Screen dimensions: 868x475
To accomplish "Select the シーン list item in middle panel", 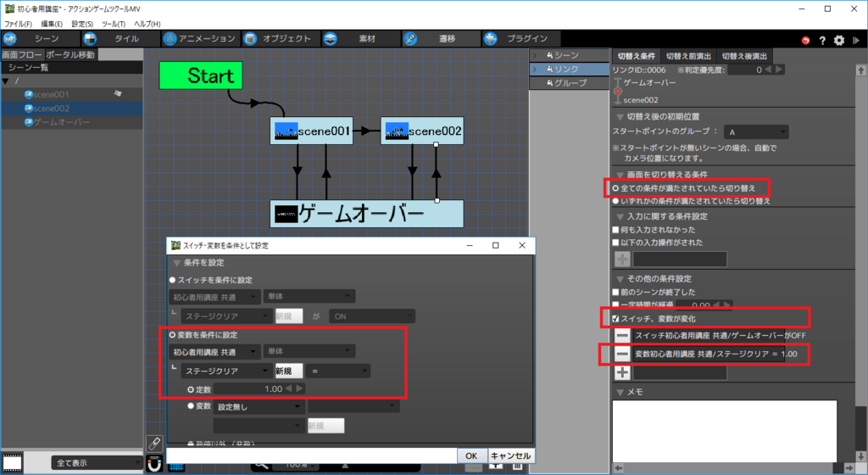I will pos(570,55).
